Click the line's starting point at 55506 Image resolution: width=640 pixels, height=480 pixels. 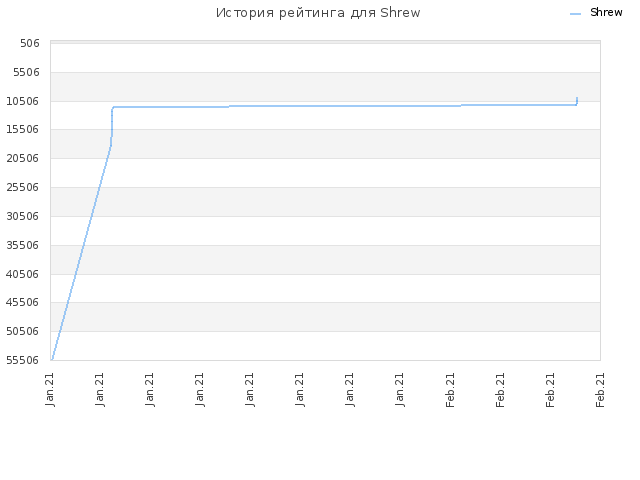click(x=52, y=359)
